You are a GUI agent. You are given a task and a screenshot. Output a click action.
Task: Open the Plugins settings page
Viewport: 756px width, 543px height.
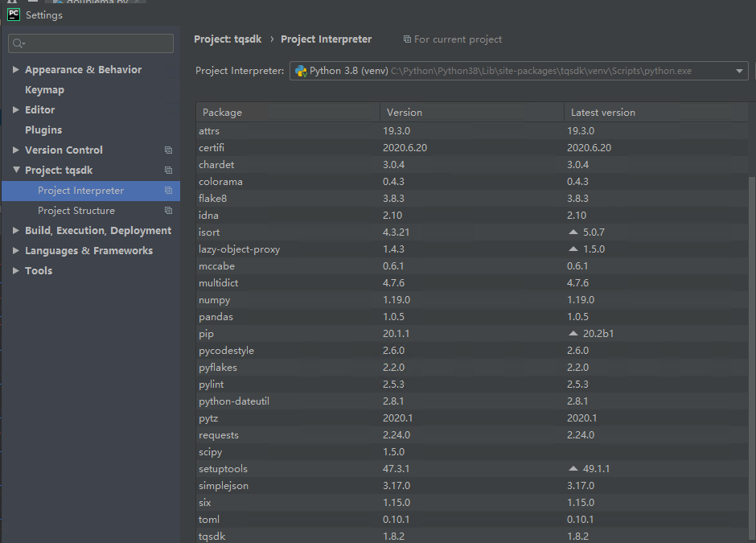click(x=43, y=130)
